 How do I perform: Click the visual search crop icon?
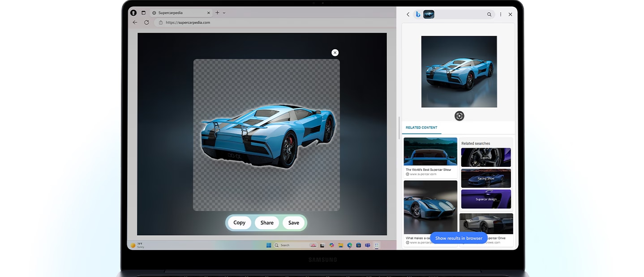(459, 116)
